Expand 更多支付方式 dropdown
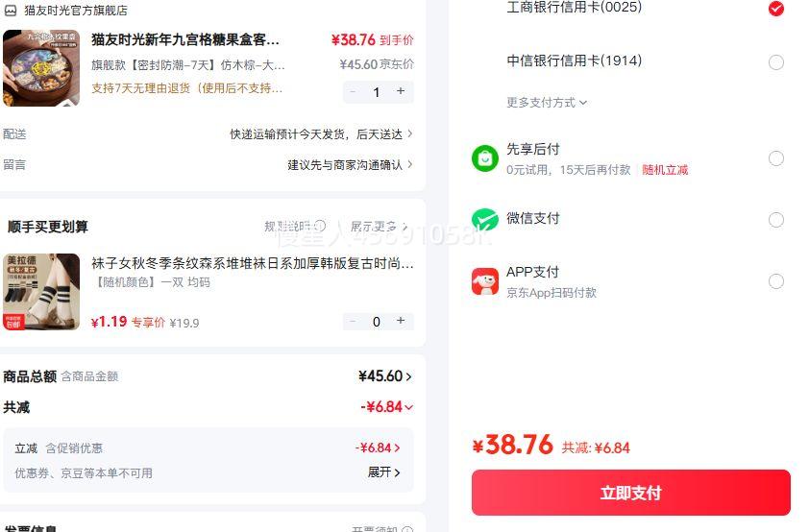 547,103
